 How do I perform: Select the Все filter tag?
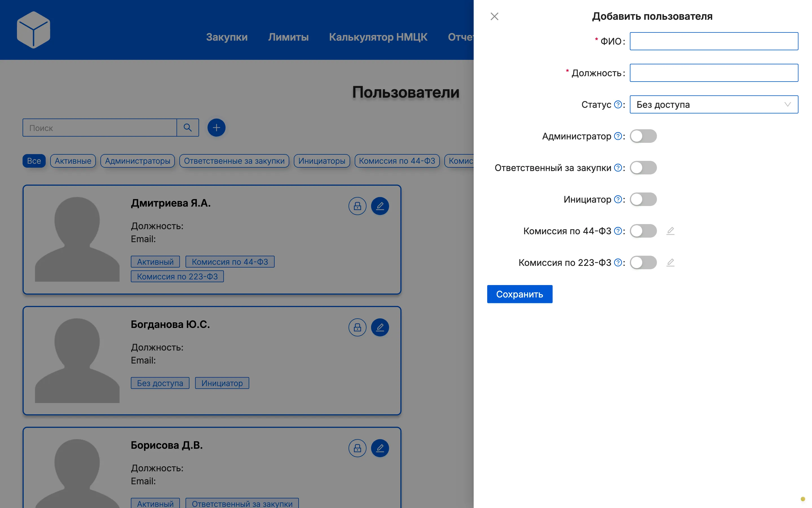pos(34,161)
